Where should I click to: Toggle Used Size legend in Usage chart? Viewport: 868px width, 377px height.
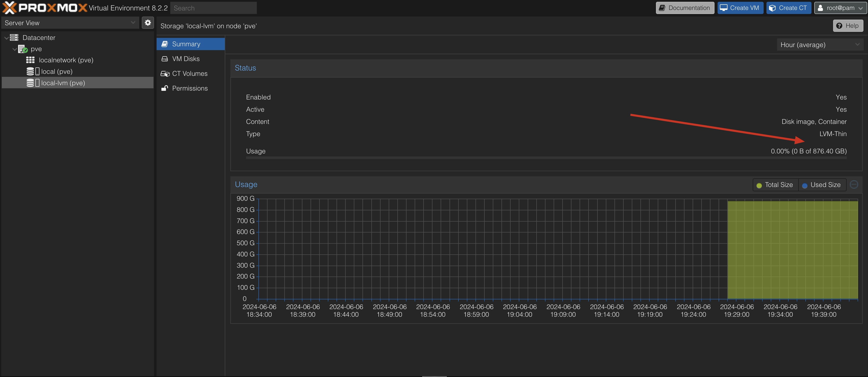(822, 184)
